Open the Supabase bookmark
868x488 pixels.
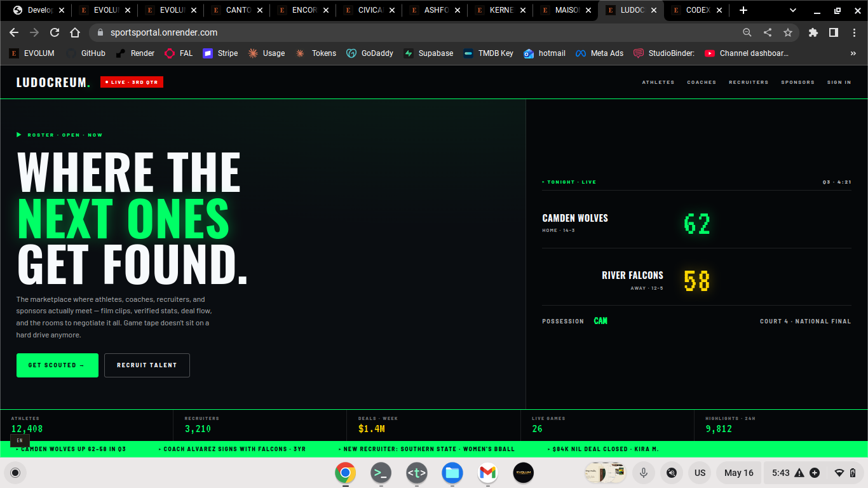pos(428,53)
